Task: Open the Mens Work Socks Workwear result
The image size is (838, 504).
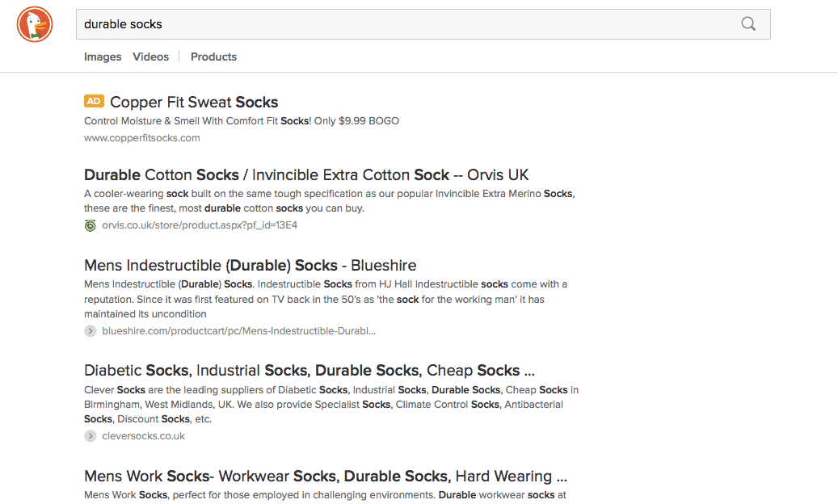Action: pyautogui.click(x=325, y=476)
